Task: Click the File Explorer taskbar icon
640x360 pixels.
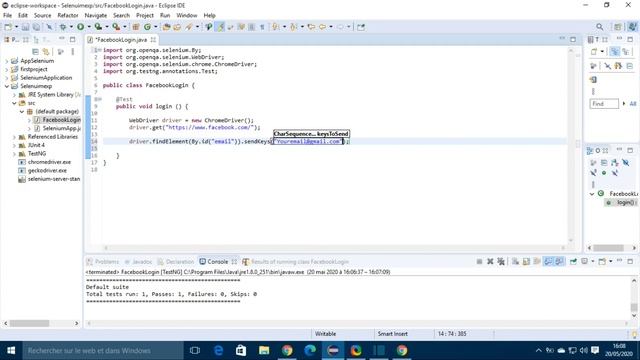Action: [x=264, y=350]
